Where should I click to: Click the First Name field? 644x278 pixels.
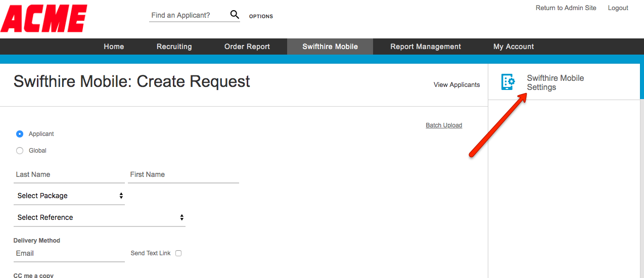coord(183,174)
